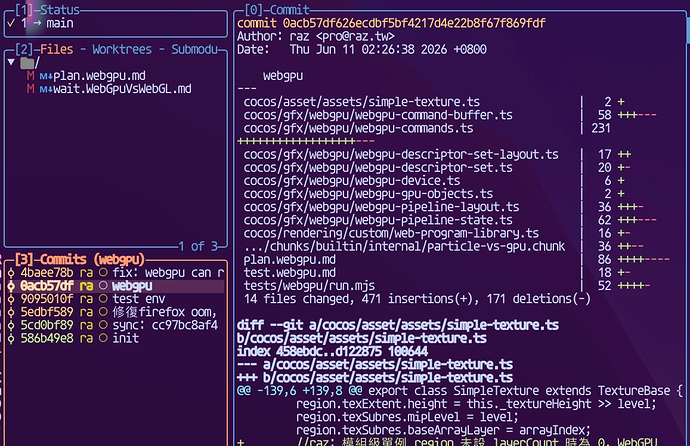Viewport: 690px width, 446px height.
Task: Select the main branch in Status panel
Action: (x=60, y=23)
